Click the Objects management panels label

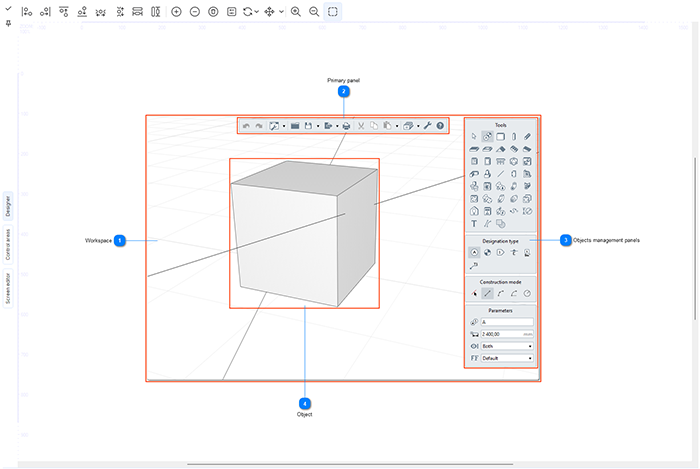(606, 240)
